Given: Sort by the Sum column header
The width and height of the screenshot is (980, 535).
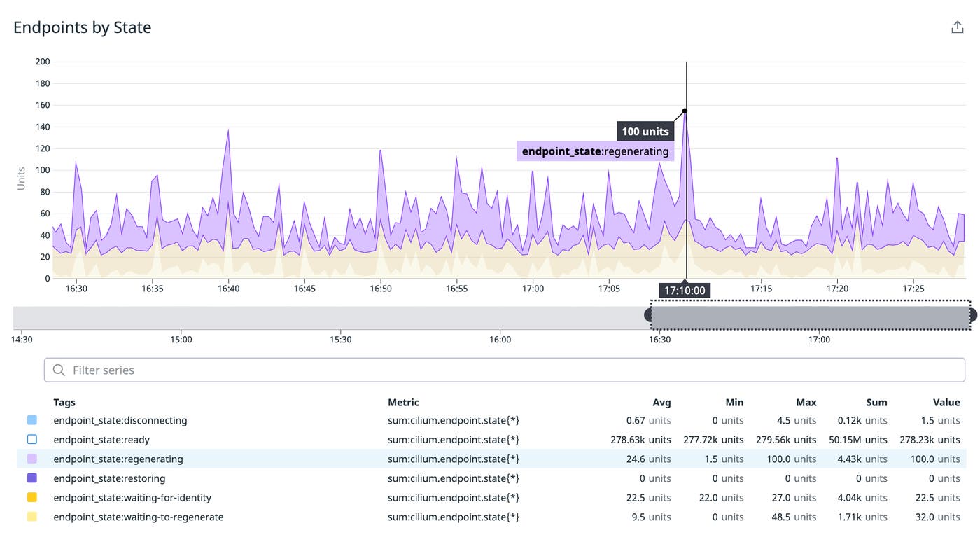Looking at the screenshot, I should (876, 402).
